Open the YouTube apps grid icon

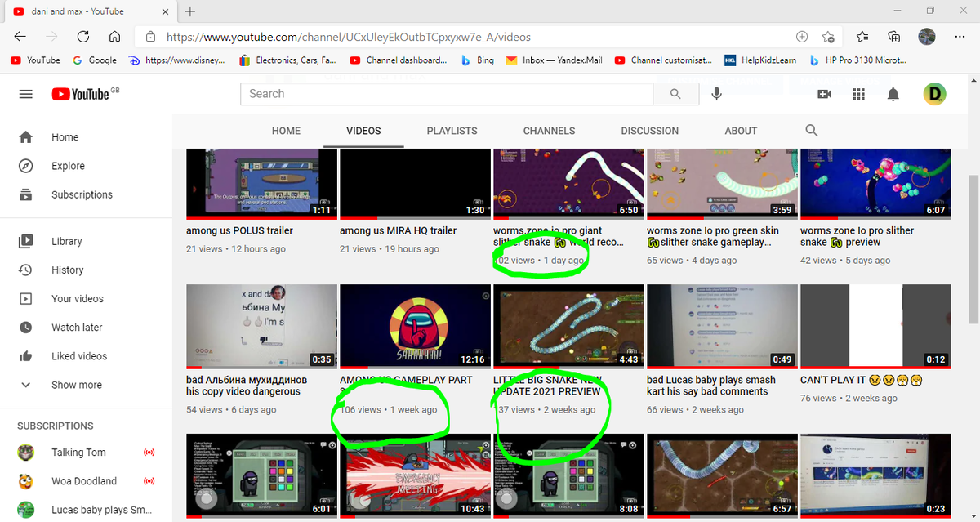858,94
